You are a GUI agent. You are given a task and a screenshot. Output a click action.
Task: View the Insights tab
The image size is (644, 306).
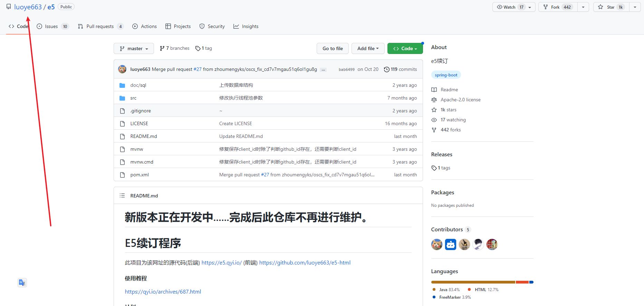click(246, 26)
